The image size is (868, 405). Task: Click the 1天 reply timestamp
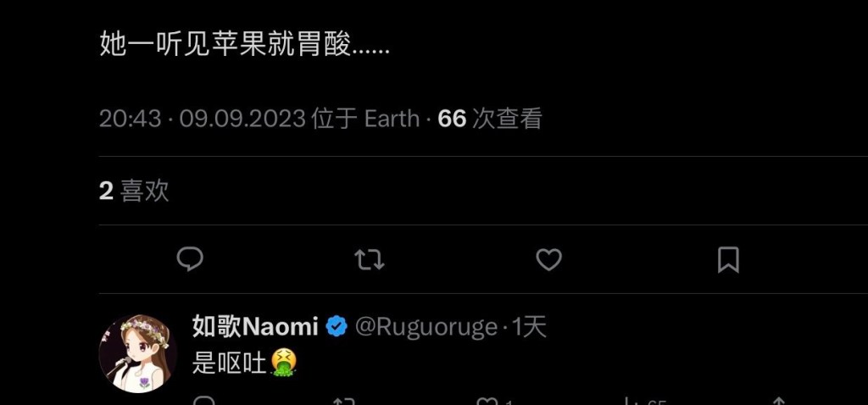[529, 327]
